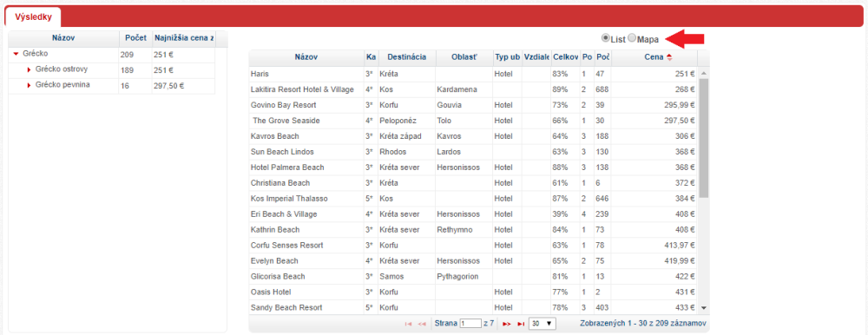Click the Strana page number input field
The width and height of the screenshot is (868, 335).
tap(470, 324)
